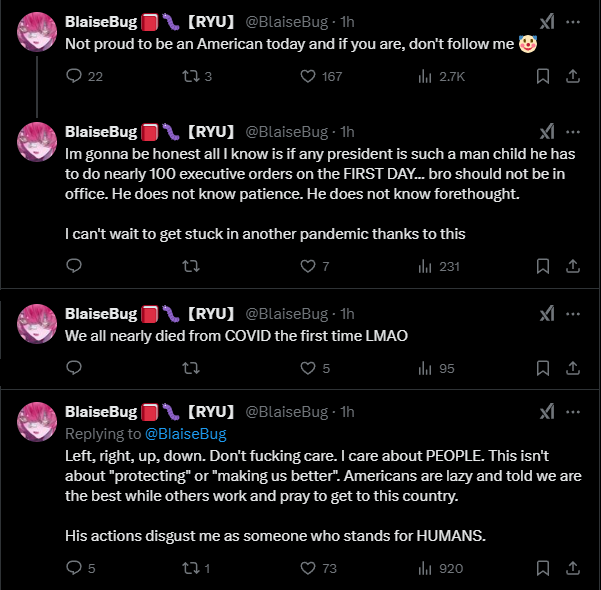The image size is (601, 590).
Task: Open more options on the COVID tweet
Action: point(573,313)
